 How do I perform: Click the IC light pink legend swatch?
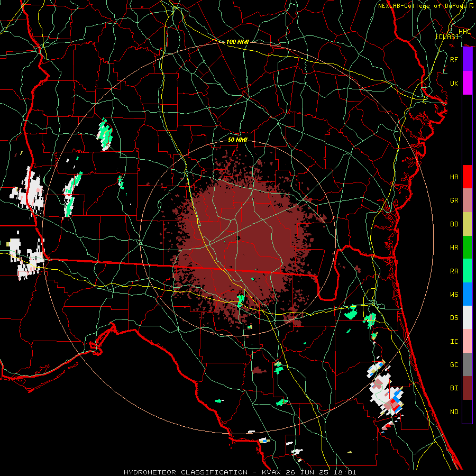coord(467,341)
